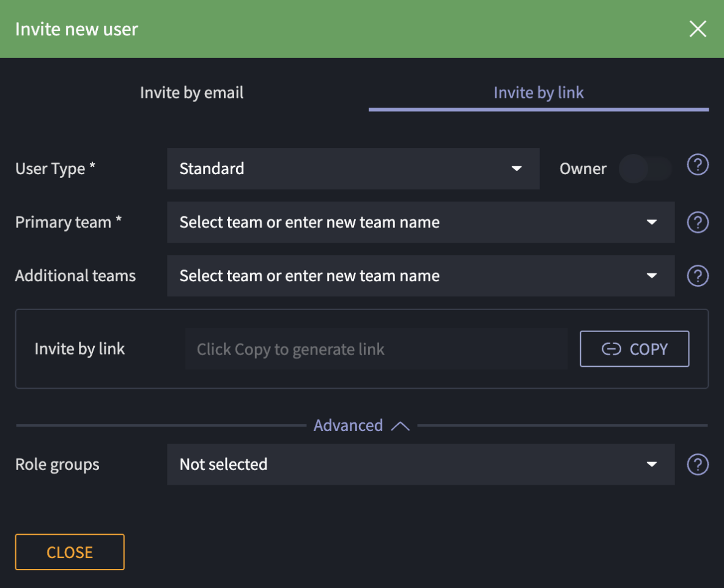Click the Primary team placeholder text

point(309,222)
